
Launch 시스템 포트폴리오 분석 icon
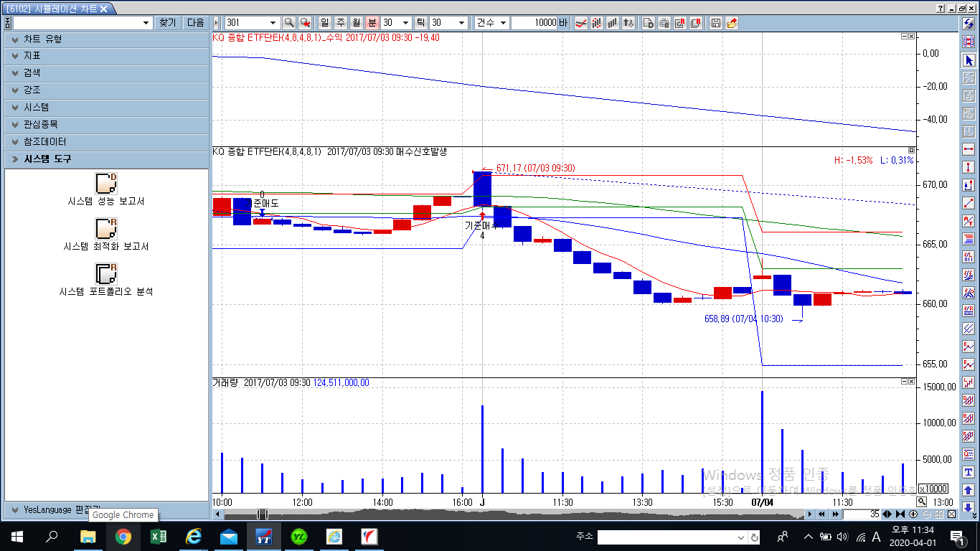point(105,273)
